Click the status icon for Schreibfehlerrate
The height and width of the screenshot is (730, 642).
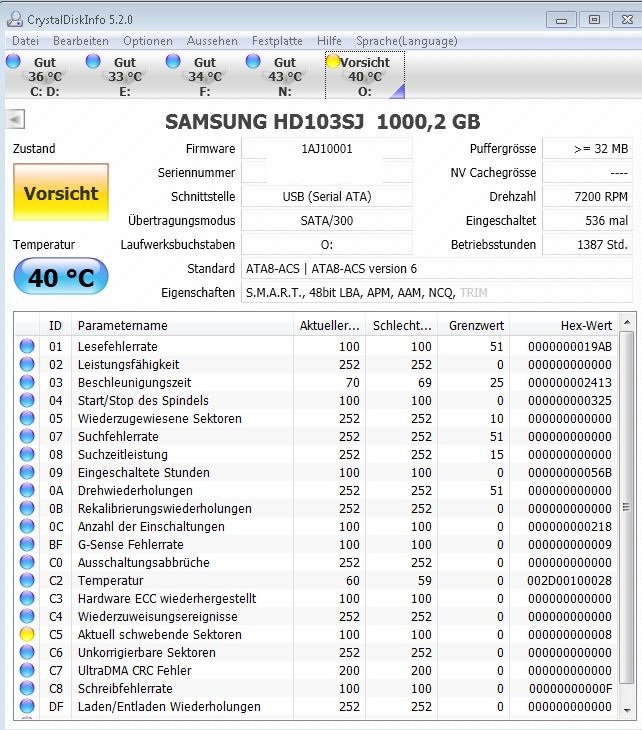coord(27,688)
